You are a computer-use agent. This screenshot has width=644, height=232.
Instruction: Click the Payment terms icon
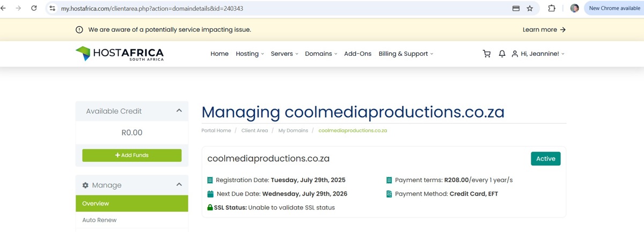point(389,180)
